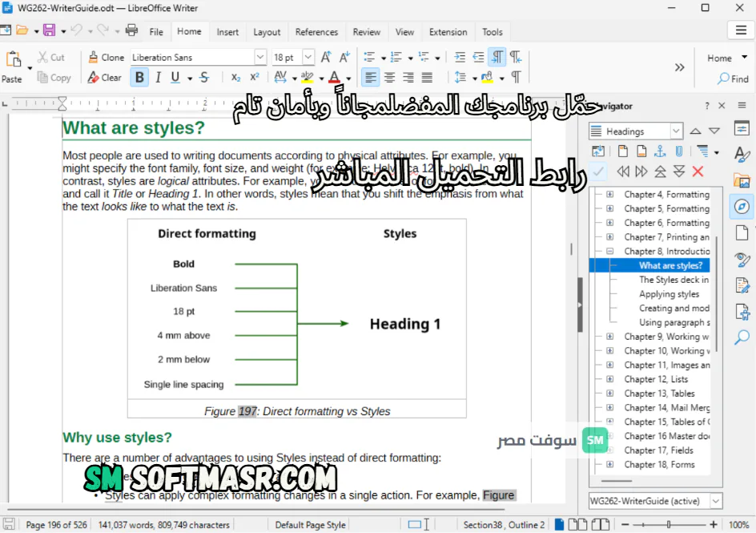Toggle Underline formatting
The height and width of the screenshot is (533, 756).
click(175, 77)
